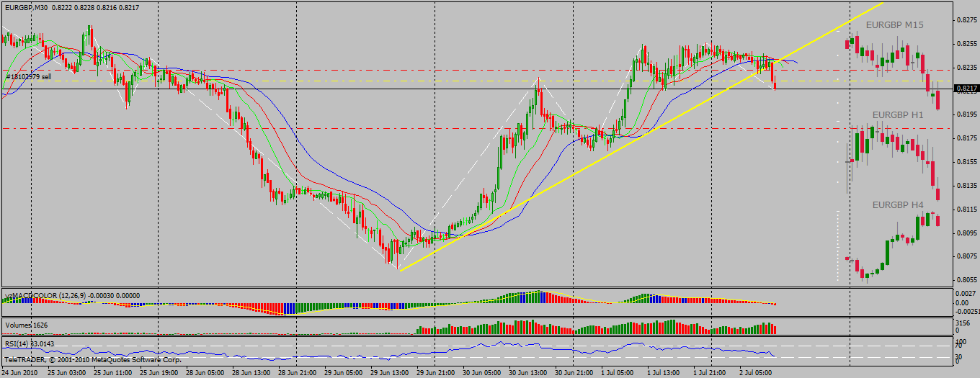
Task: Click the EURGBP H4 mini chart label
Action: 898,205
